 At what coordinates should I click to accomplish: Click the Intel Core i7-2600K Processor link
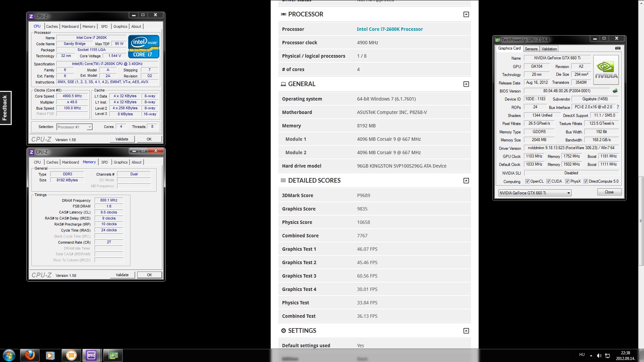389,29
